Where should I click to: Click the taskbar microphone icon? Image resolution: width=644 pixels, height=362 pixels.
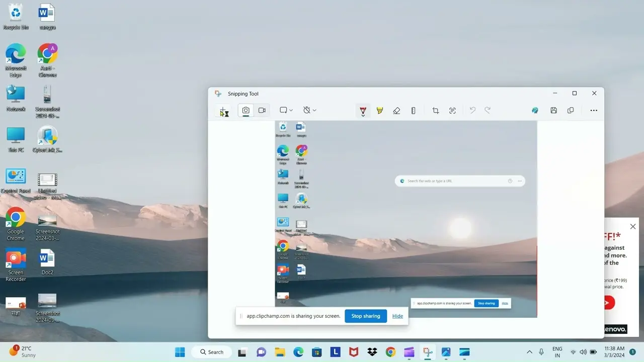coord(541,352)
